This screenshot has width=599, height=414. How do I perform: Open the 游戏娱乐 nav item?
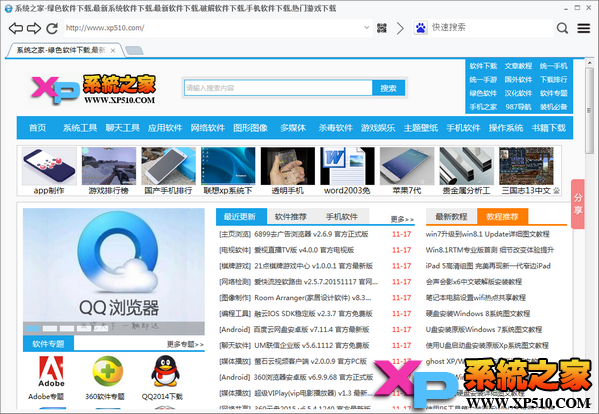point(378,128)
